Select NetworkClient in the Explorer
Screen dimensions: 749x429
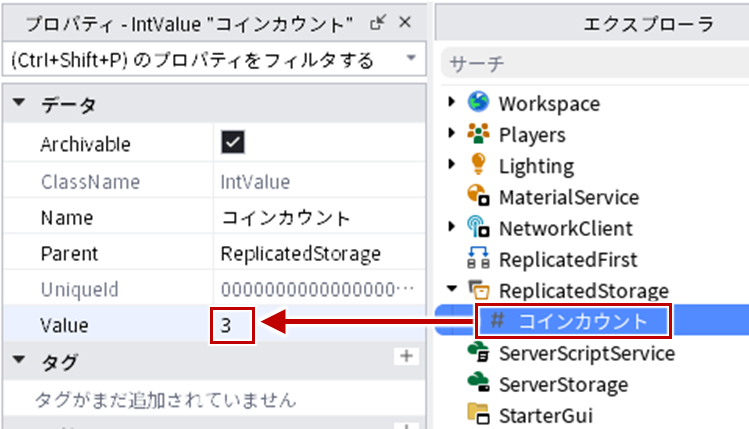click(566, 228)
